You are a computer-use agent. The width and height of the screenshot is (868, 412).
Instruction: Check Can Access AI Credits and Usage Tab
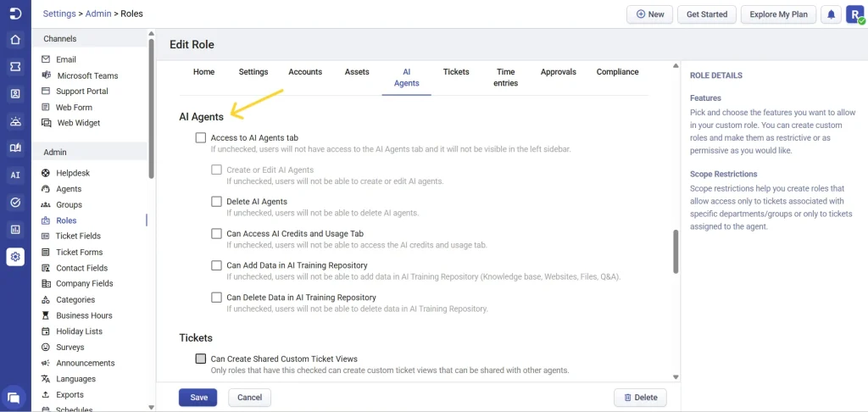pyautogui.click(x=216, y=234)
